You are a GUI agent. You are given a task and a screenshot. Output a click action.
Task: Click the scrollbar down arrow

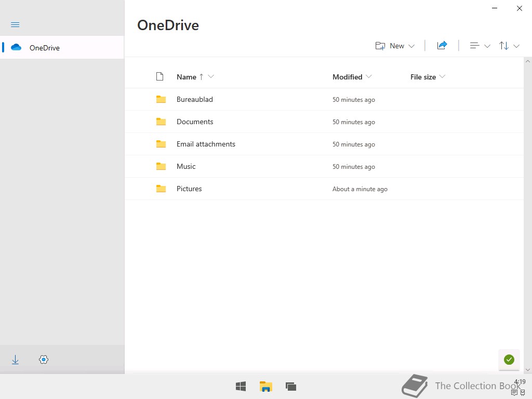528,370
